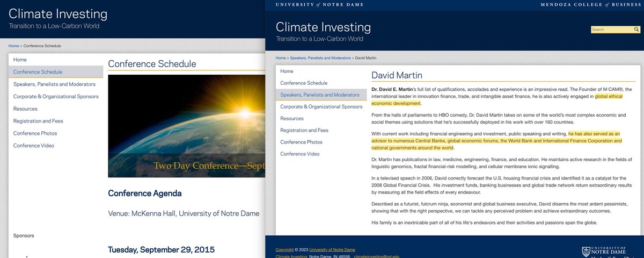
Task: Click the Copyright link in the footer
Action: [284, 249]
